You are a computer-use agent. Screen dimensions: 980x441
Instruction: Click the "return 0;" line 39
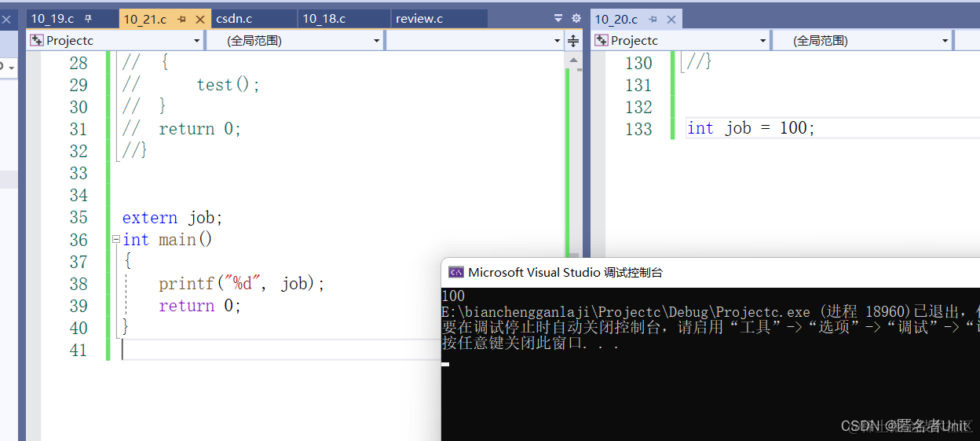[199, 306]
